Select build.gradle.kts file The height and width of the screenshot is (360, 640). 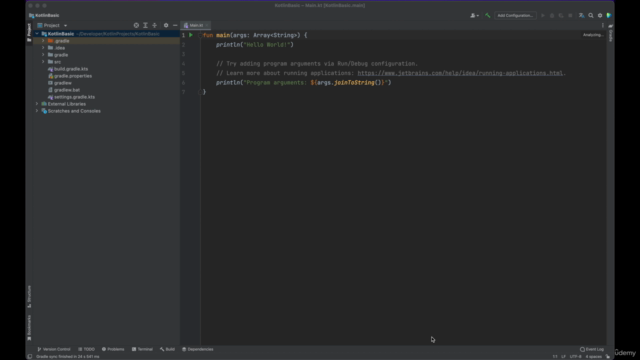click(x=68, y=69)
